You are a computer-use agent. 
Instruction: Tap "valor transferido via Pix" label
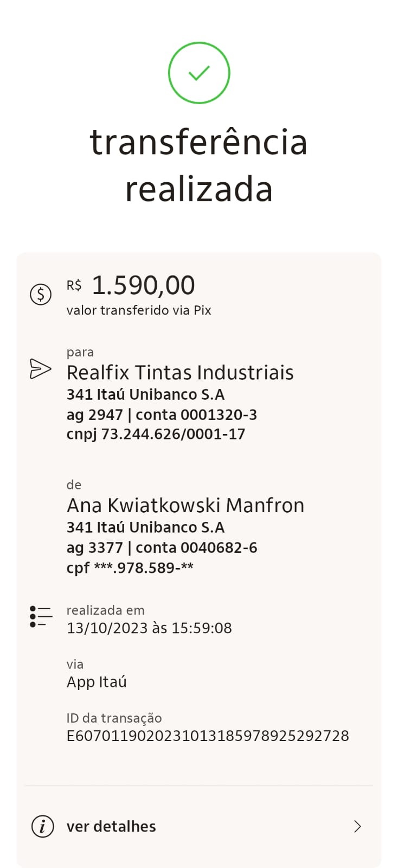[x=139, y=310]
